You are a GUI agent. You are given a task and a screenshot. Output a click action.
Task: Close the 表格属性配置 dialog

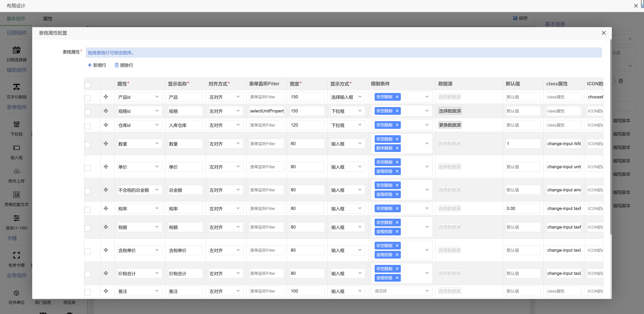[604, 33]
